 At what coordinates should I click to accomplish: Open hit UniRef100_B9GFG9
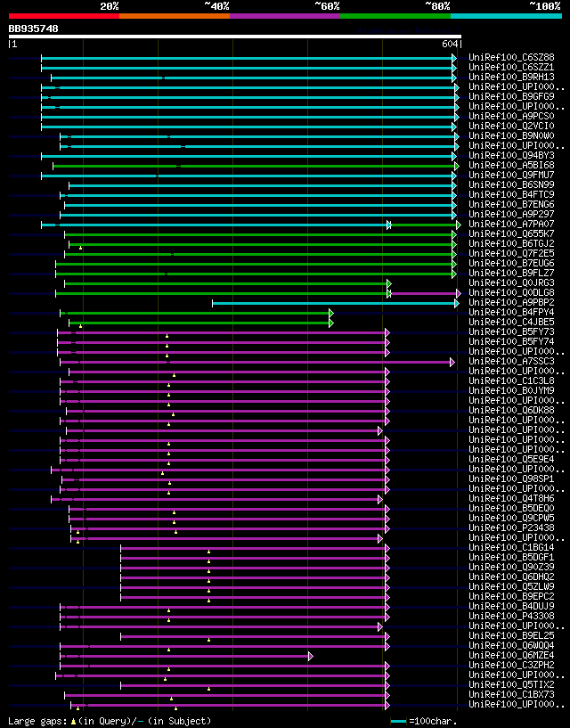[511, 96]
